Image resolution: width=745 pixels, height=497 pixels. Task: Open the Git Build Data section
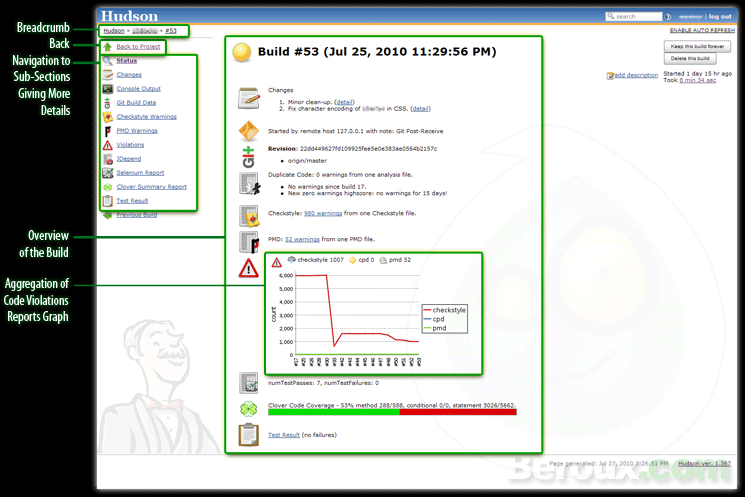(x=136, y=103)
